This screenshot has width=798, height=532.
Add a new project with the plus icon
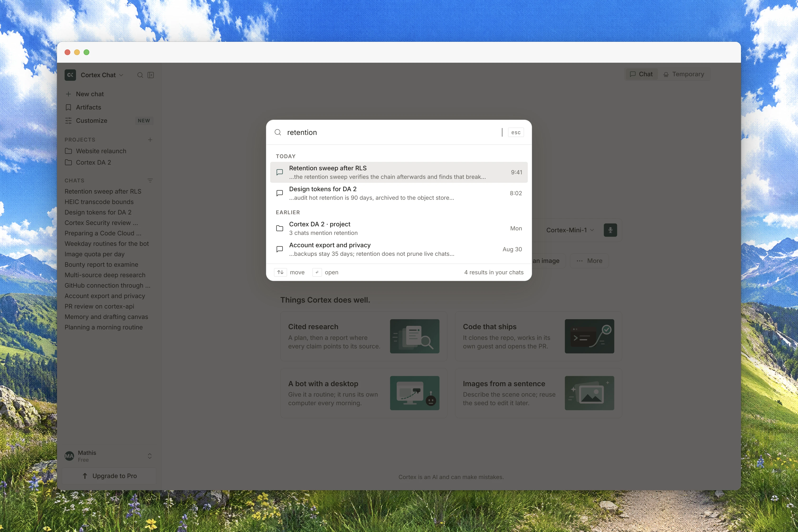click(150, 140)
